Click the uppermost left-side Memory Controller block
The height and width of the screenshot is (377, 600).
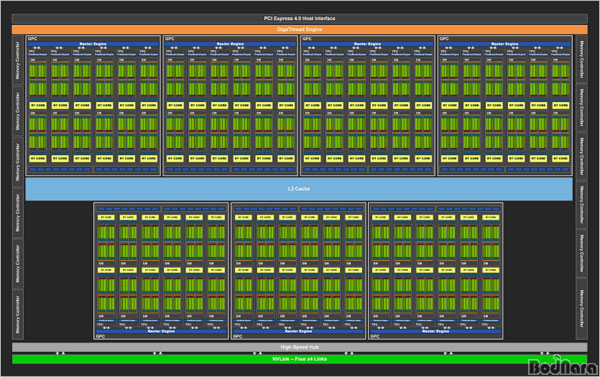pos(18,60)
